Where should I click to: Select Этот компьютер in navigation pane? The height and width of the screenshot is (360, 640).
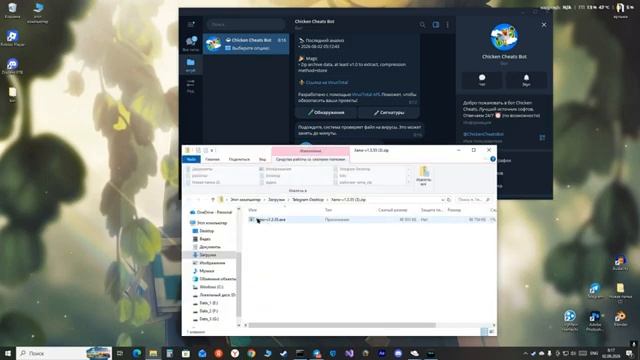208,223
